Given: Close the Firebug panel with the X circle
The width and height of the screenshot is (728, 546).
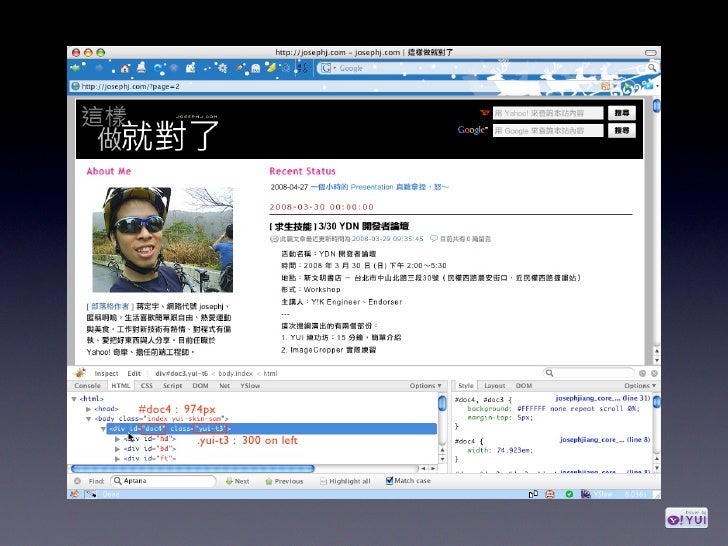Looking at the screenshot, I should (654, 373).
